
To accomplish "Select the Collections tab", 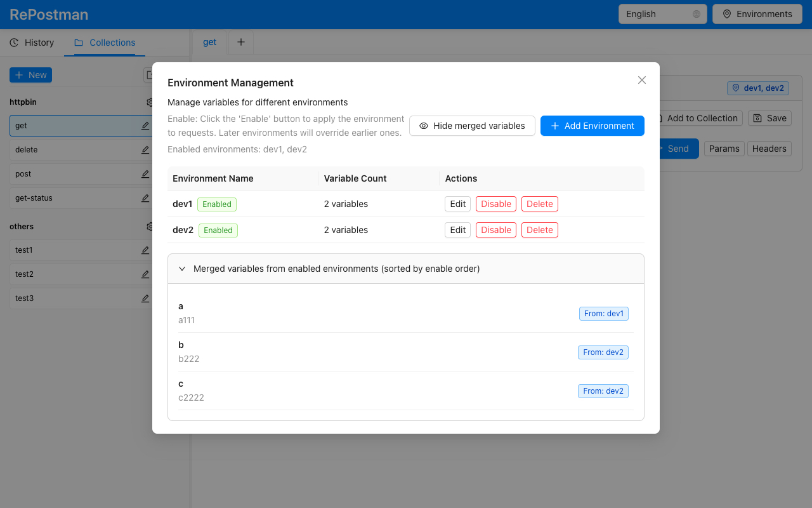I will (105, 43).
